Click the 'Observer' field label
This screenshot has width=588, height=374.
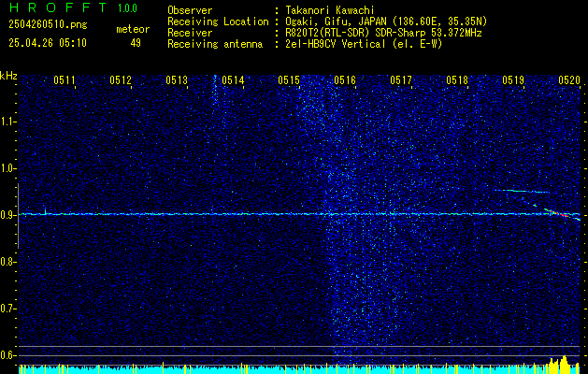(190, 10)
